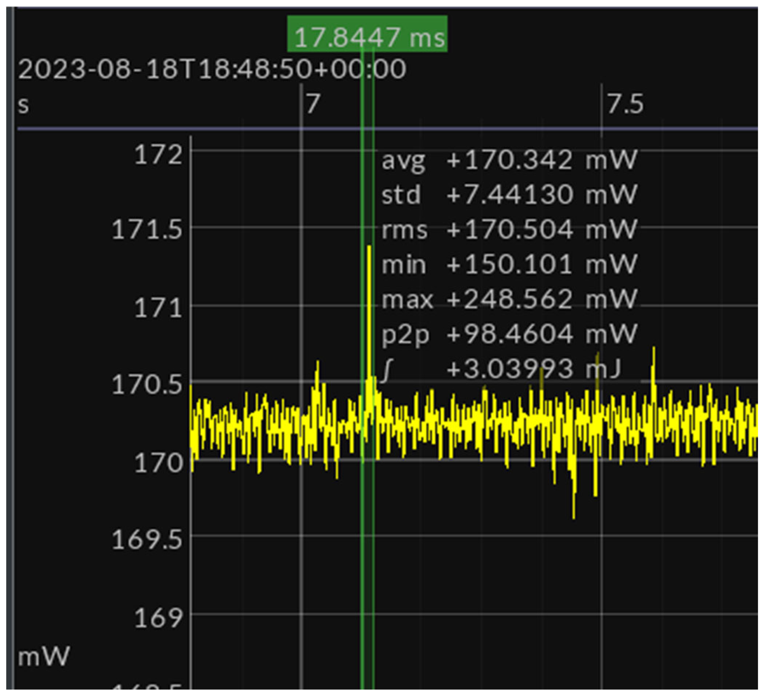Click the 7 tick on time axis
This screenshot has height=700, width=767.
(x=313, y=104)
